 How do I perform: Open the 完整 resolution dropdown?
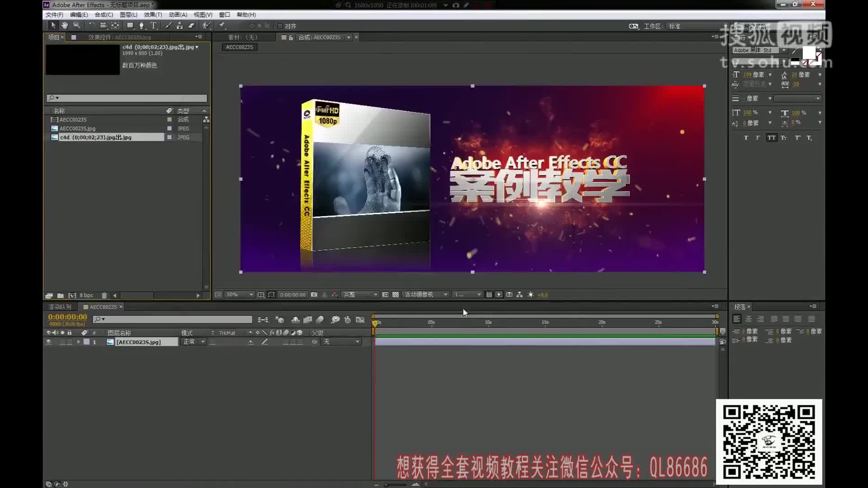click(x=359, y=295)
